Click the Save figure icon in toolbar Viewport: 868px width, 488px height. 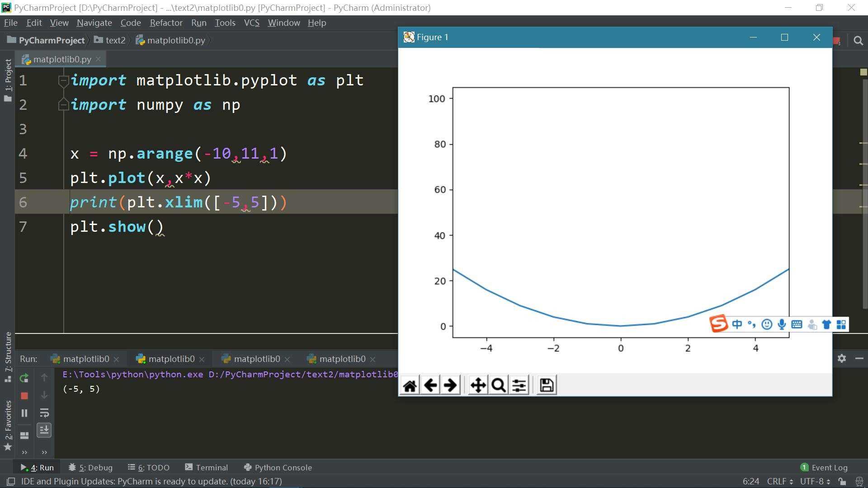(x=546, y=385)
